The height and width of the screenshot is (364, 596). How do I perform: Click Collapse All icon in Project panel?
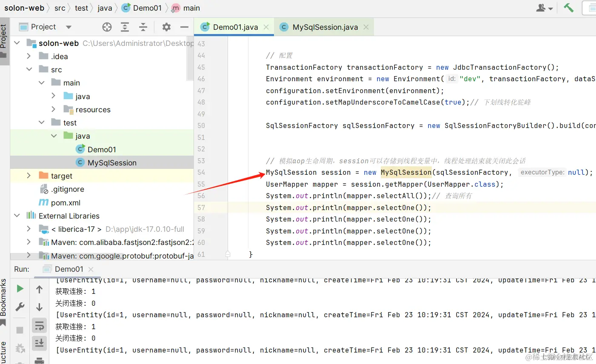143,27
